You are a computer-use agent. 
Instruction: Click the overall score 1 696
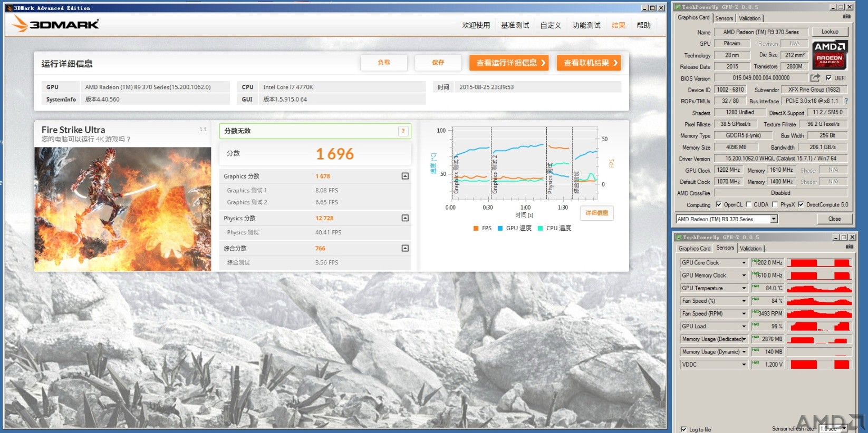(x=335, y=154)
